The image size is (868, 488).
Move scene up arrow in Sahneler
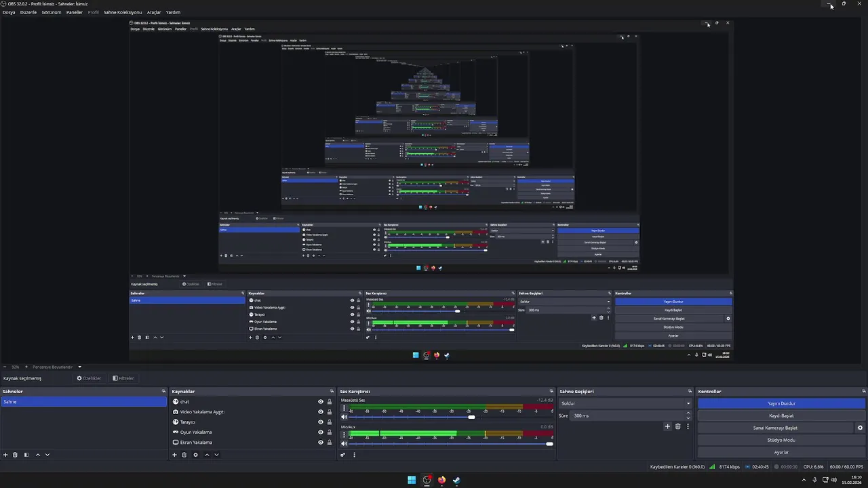[38, 455]
